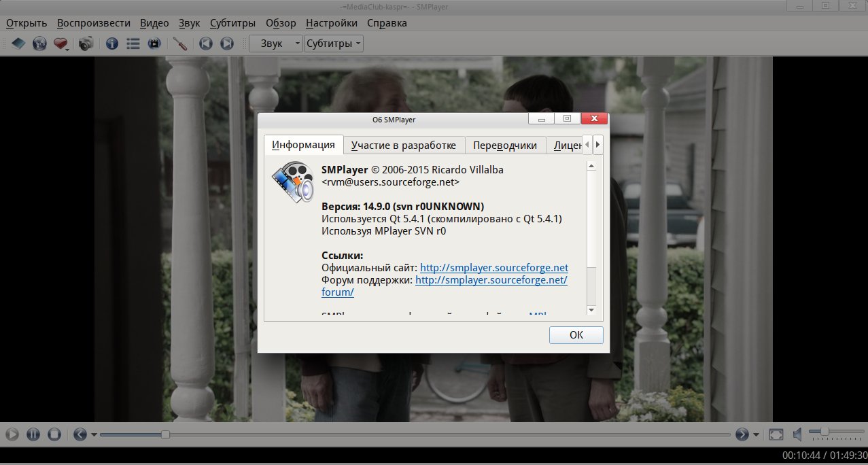Viewport: 868px width, 465px height.
Task: Open Favorites heart icon
Action: (60, 44)
